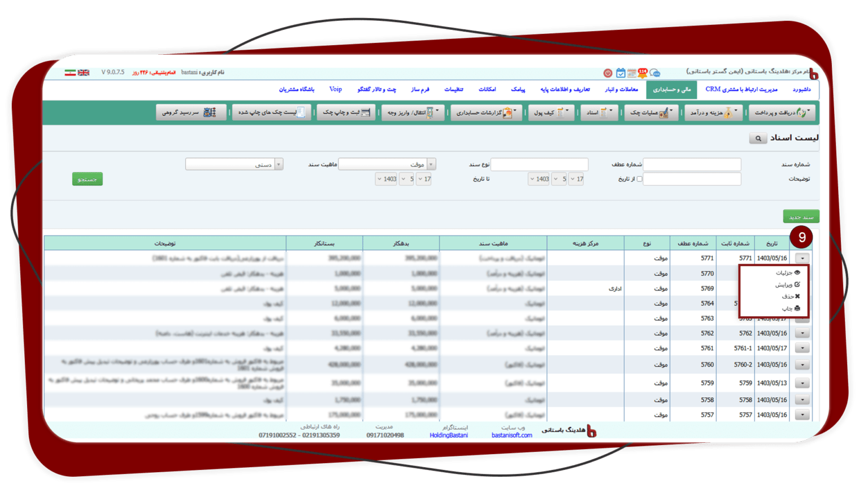This screenshot has height=488, width=868.
Task: Go to تعاریف و اطلاعات پایه tab
Action: pos(565,90)
